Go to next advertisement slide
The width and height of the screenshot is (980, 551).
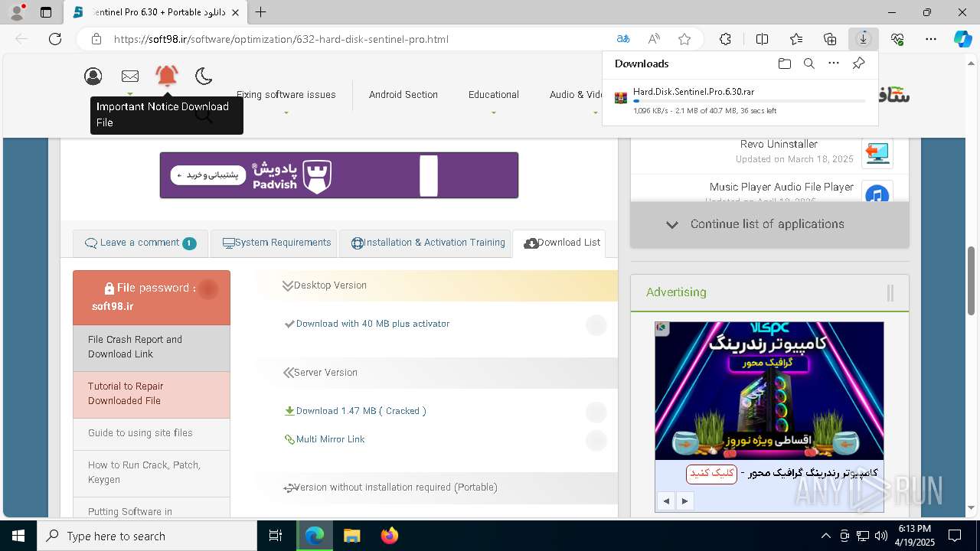pos(684,501)
